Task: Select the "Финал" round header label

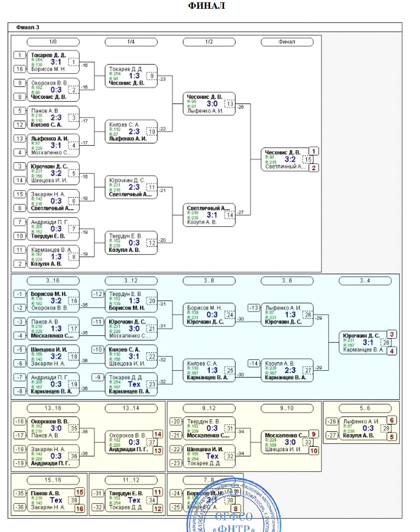Action: click(287, 42)
